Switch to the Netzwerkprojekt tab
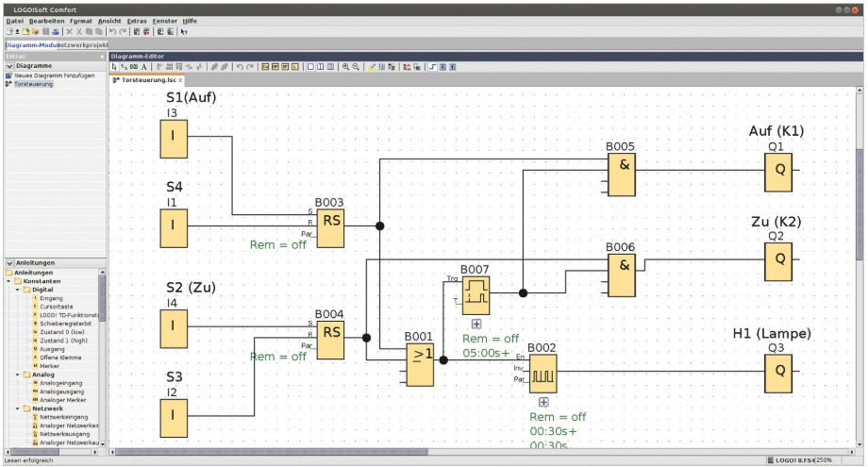 (84, 44)
